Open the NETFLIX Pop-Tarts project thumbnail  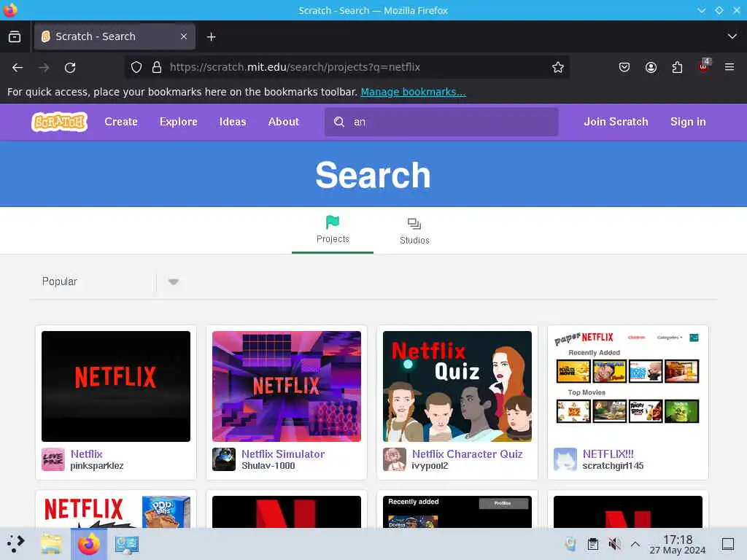click(x=116, y=512)
